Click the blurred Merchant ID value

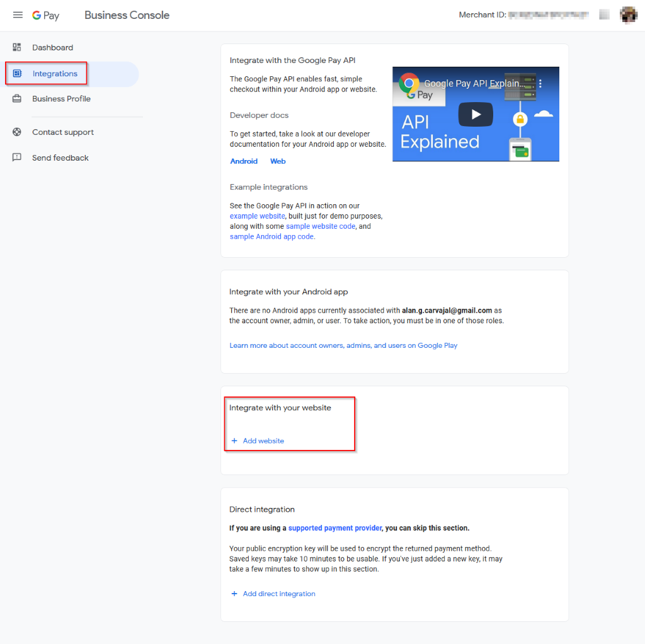[x=549, y=15]
